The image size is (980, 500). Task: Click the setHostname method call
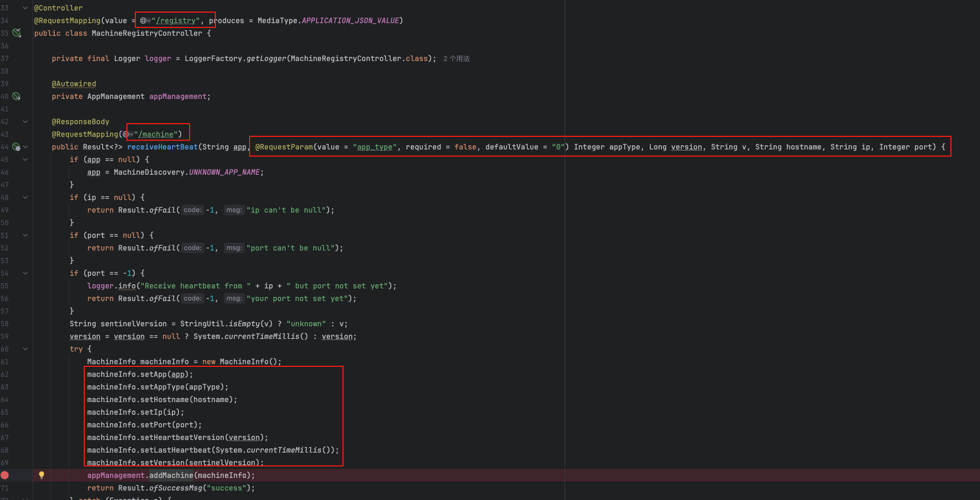(x=165, y=399)
